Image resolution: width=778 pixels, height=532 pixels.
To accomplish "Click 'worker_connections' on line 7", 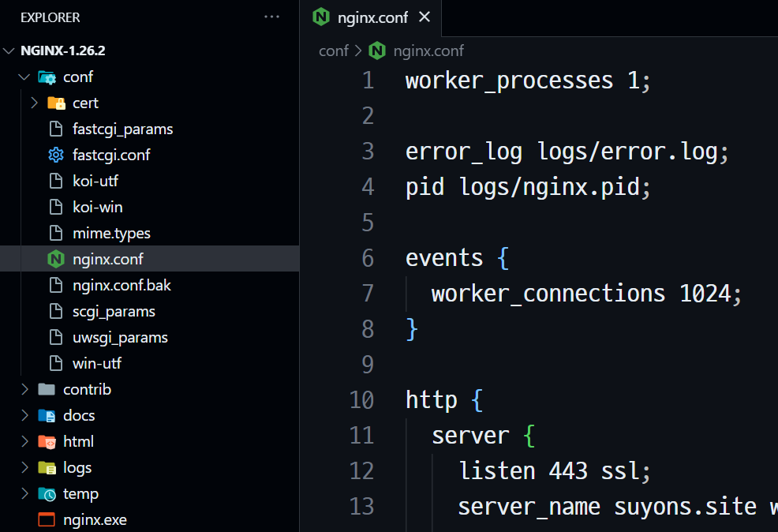I will 548,294.
